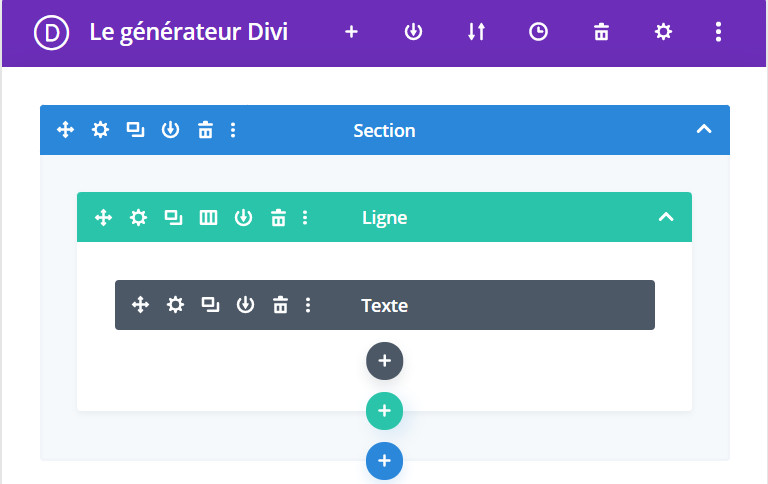Save to library from top bar
Screen dimensions: 768x484
[x=413, y=32]
